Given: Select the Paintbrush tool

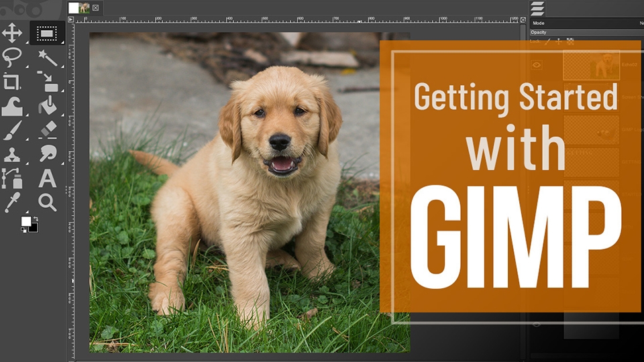Looking at the screenshot, I should point(12,131).
